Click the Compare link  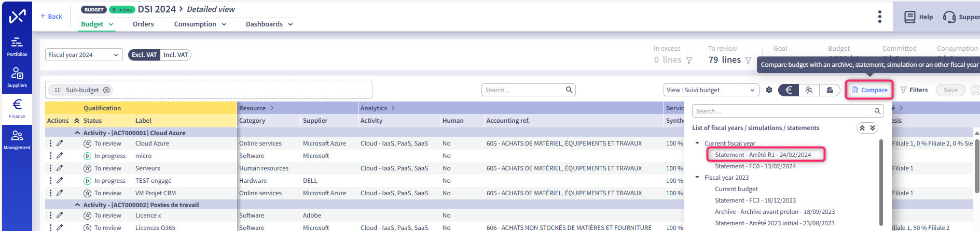point(869,90)
